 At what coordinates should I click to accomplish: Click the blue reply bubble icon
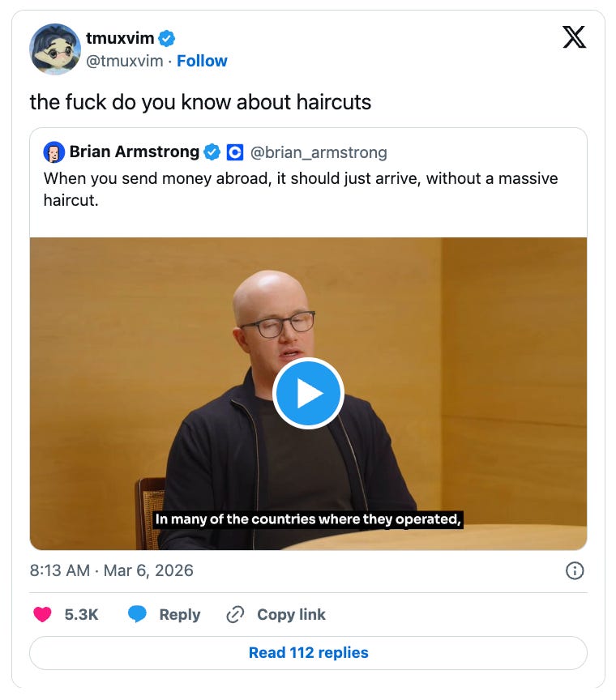click(137, 614)
